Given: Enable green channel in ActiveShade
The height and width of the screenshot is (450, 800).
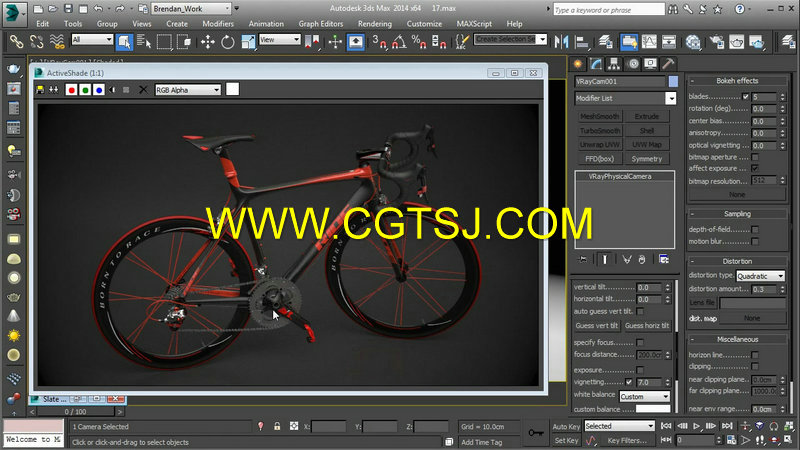Looking at the screenshot, I should (85, 90).
